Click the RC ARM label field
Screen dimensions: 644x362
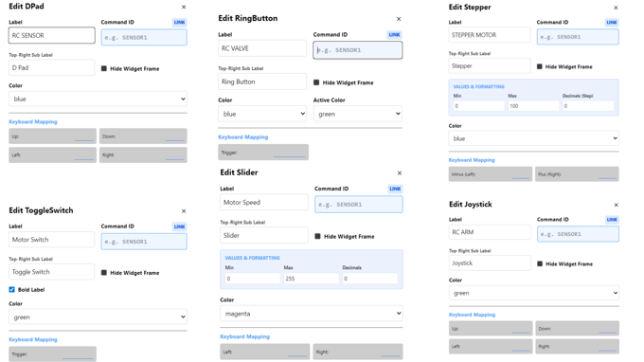click(490, 232)
